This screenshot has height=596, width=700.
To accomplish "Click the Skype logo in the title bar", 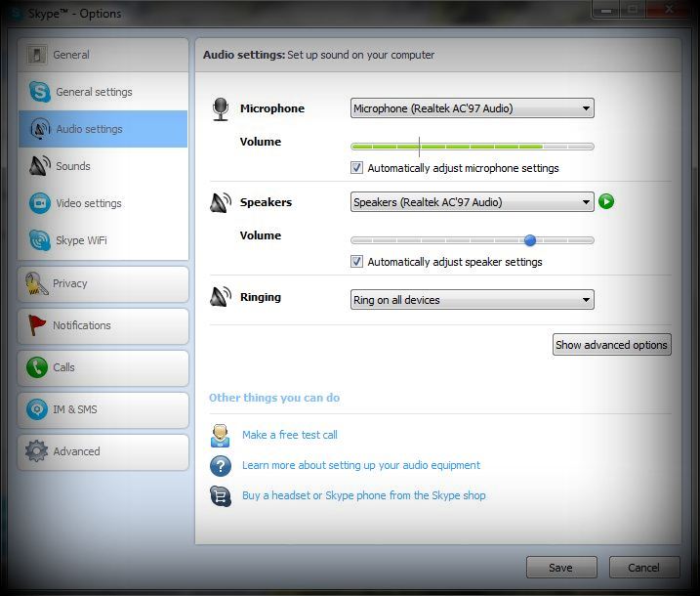I will pos(16,14).
